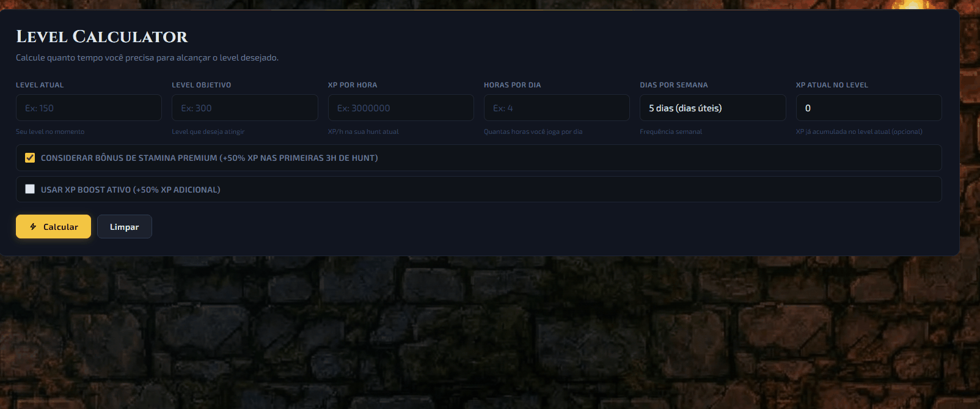Click the 'XP Atual no Level' field label

point(832,85)
